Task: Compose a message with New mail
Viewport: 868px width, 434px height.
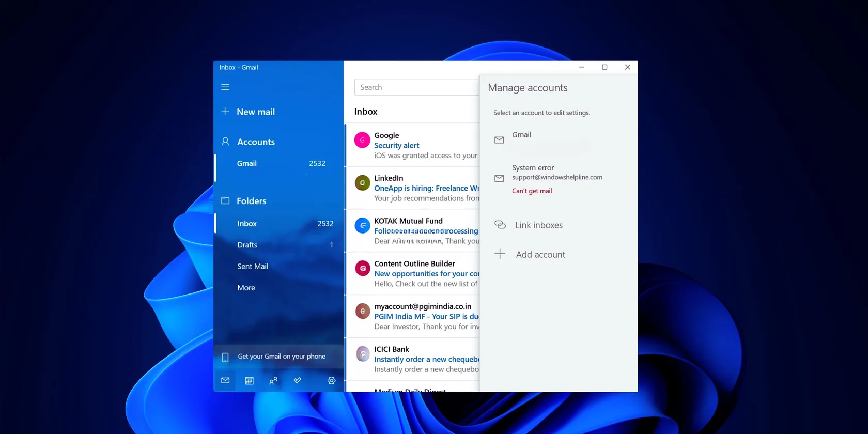Action: coord(255,112)
